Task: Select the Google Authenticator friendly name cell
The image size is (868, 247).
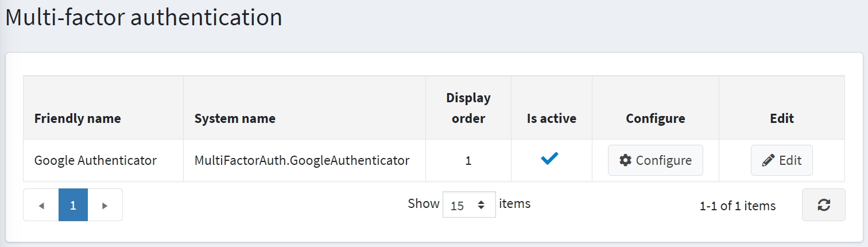Action: (95, 161)
